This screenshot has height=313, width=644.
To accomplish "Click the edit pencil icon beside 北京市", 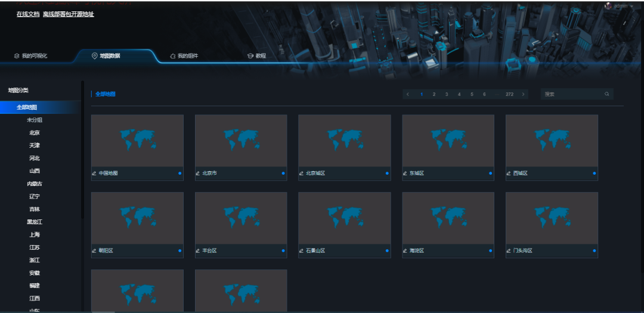I will coord(198,173).
